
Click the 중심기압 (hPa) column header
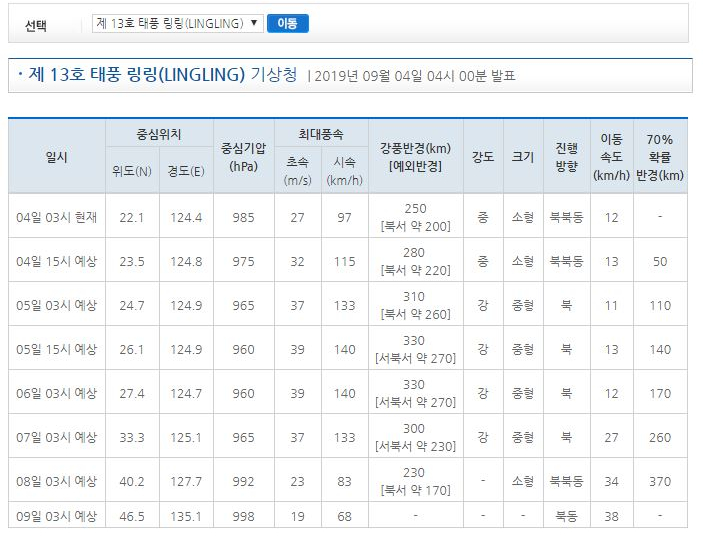pyautogui.click(x=243, y=157)
